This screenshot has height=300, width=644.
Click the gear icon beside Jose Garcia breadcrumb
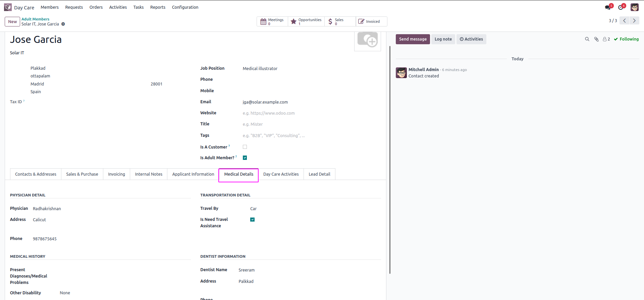coord(63,24)
